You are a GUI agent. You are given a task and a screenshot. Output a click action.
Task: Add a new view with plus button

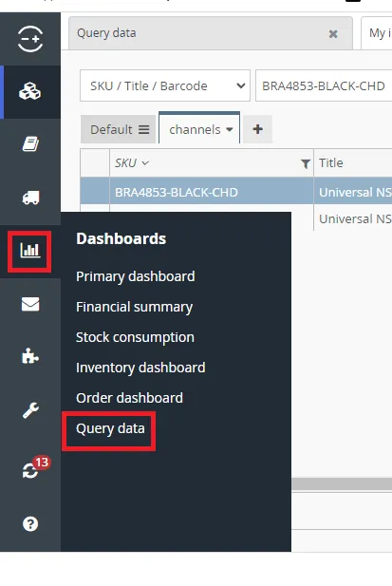tap(257, 129)
